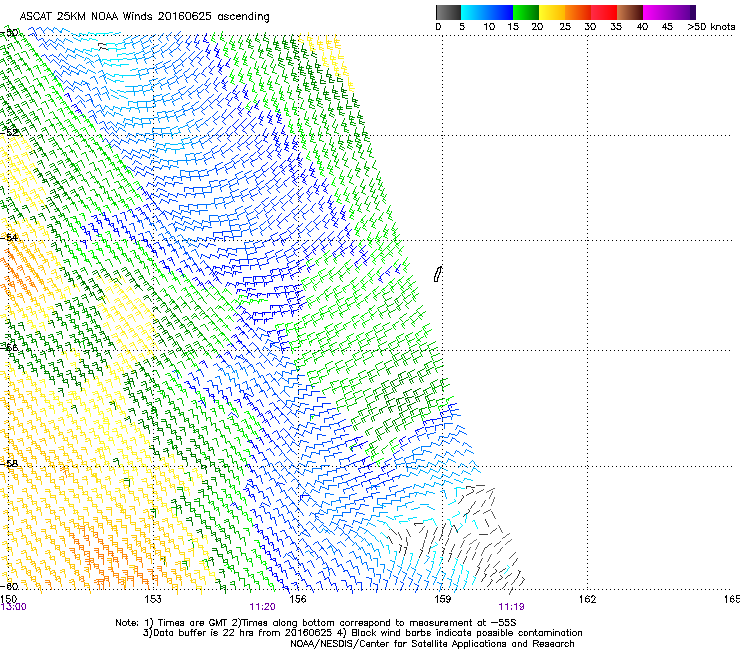The image size is (740, 650).
Task: Click the '30' label under the color bar
Action: [590, 27]
